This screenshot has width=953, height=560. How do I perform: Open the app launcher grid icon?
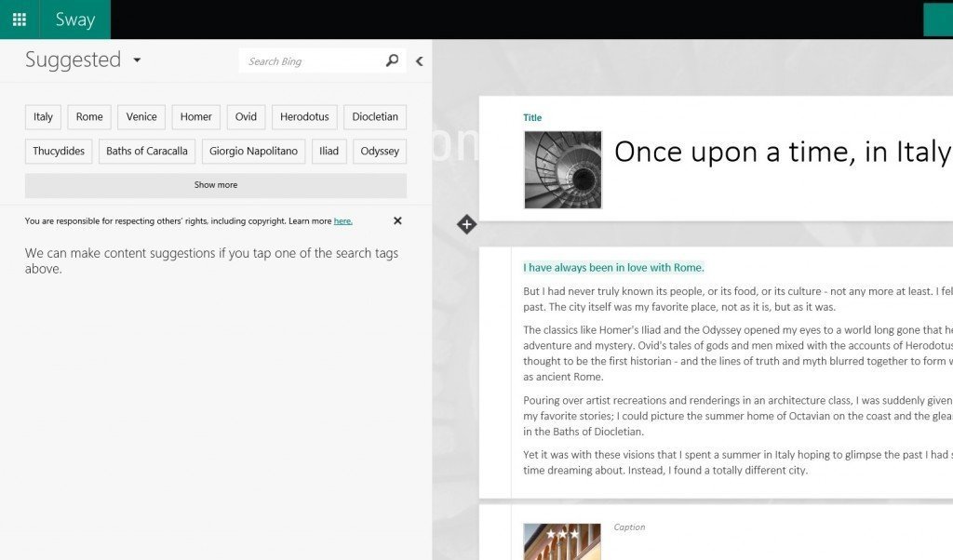tap(20, 20)
